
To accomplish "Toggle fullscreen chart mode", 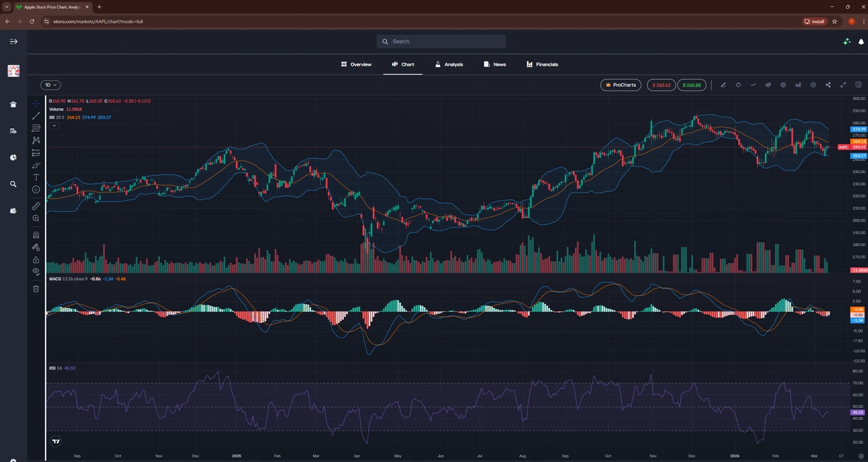I will click(844, 85).
